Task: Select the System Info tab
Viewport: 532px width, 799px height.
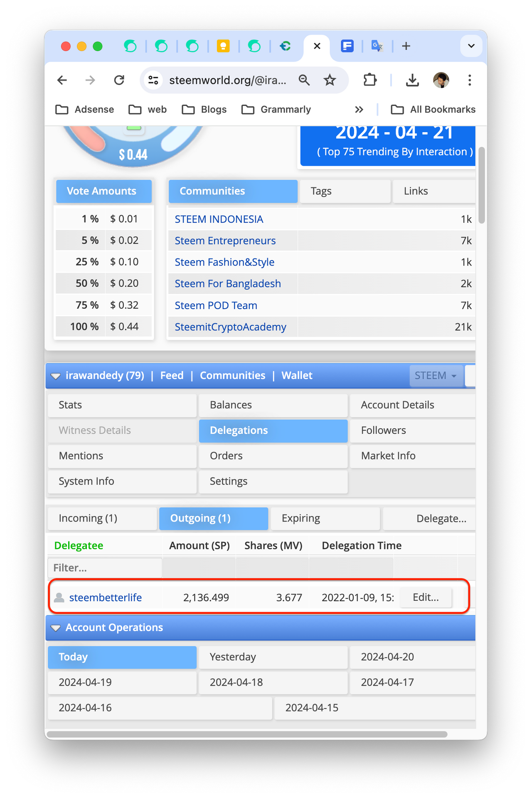Action: click(122, 481)
